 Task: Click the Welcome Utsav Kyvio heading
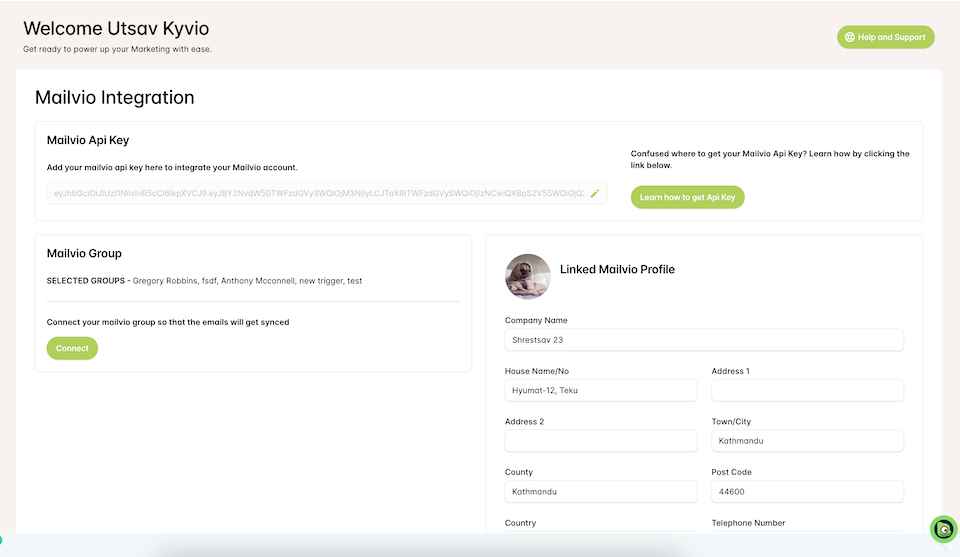116,28
